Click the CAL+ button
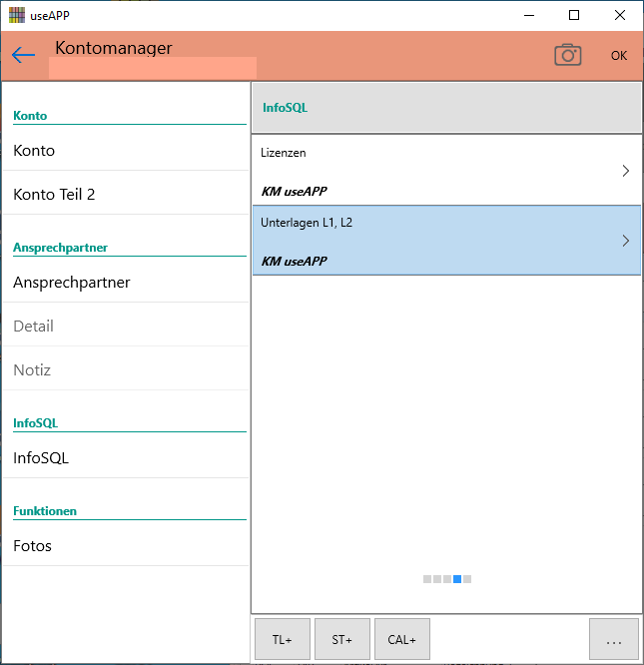This screenshot has width=644, height=665. (402, 639)
